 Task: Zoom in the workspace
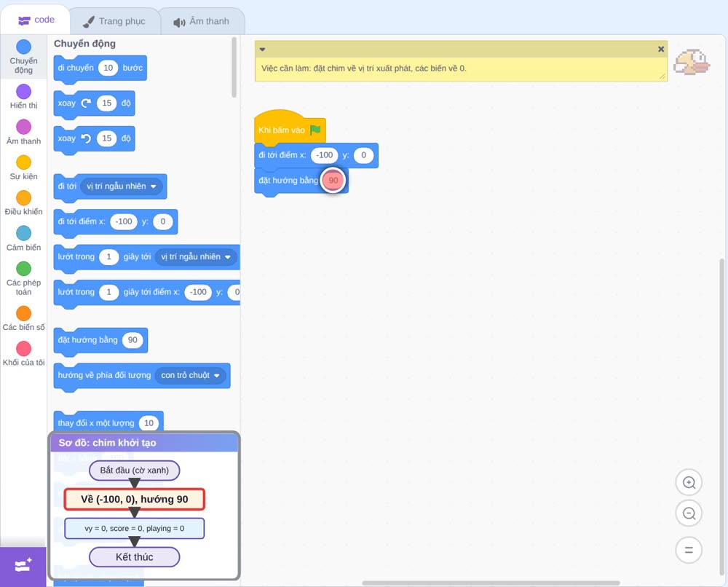[x=689, y=483]
